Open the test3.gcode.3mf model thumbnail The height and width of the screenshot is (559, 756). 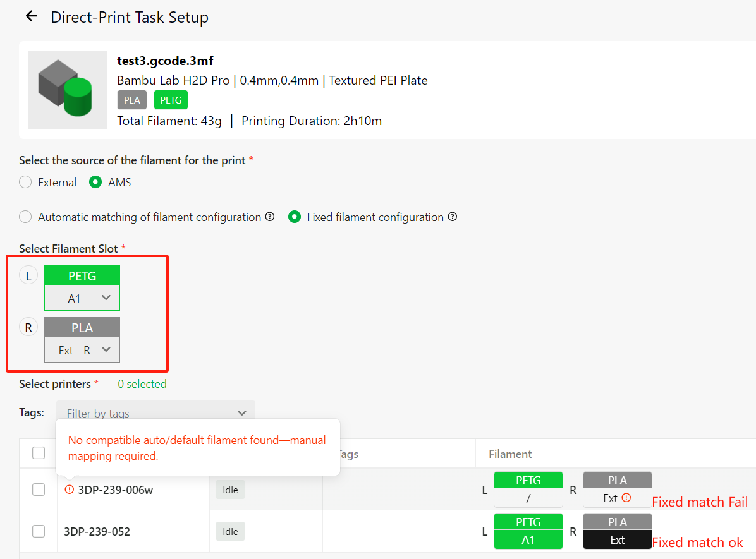[x=68, y=90]
